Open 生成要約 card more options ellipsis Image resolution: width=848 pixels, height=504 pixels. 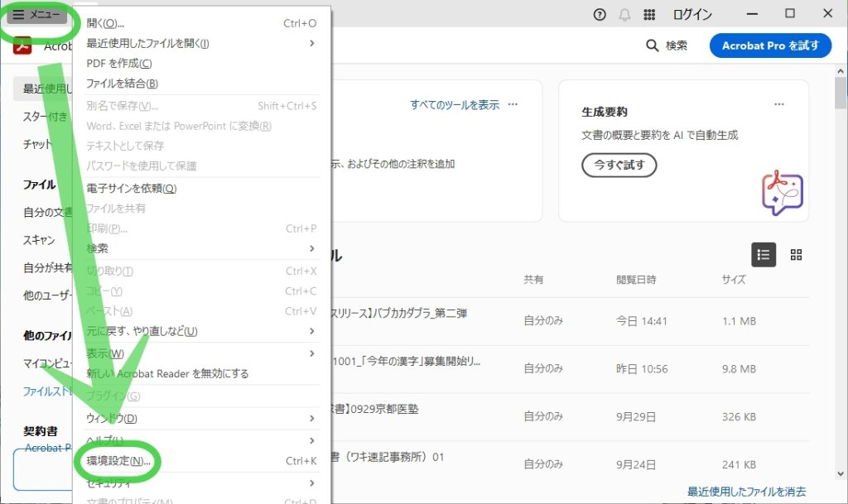(x=778, y=104)
